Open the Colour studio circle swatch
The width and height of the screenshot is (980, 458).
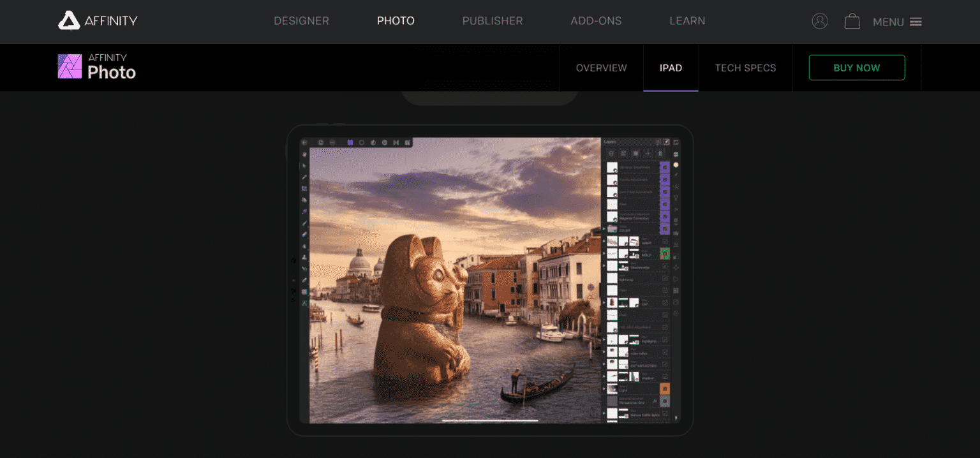tap(676, 165)
